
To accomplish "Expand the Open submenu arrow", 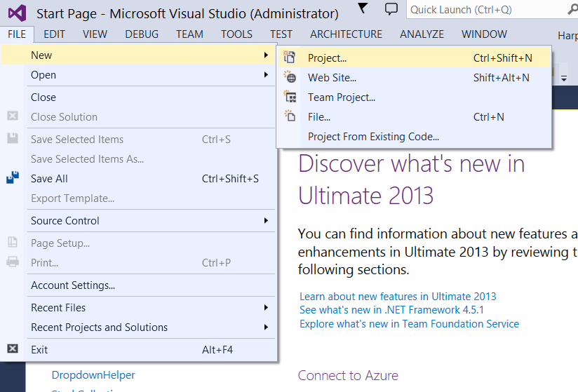I will (x=266, y=75).
